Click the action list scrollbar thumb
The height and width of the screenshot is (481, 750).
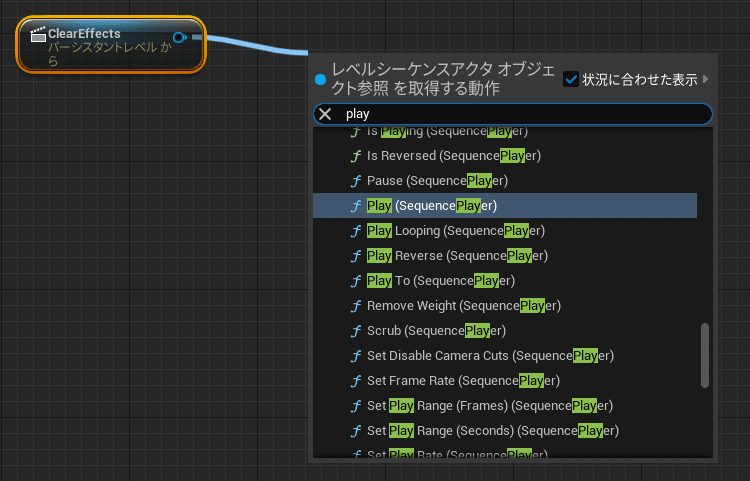click(x=705, y=355)
